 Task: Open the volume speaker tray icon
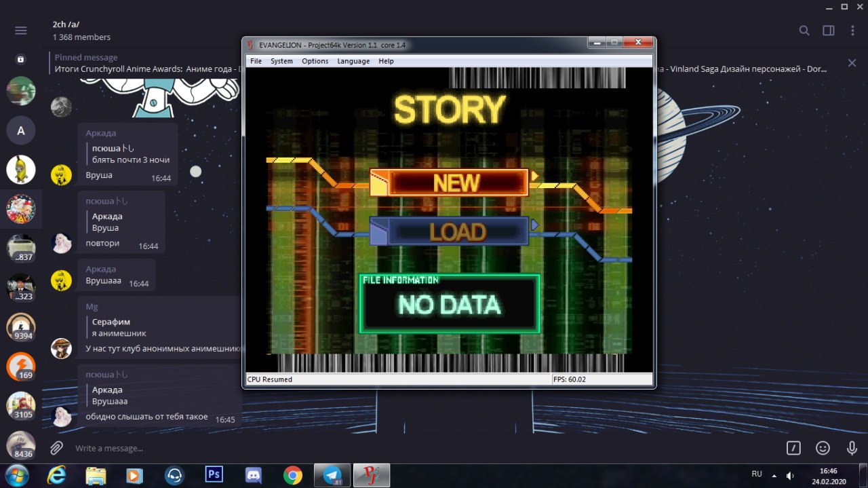(x=790, y=476)
